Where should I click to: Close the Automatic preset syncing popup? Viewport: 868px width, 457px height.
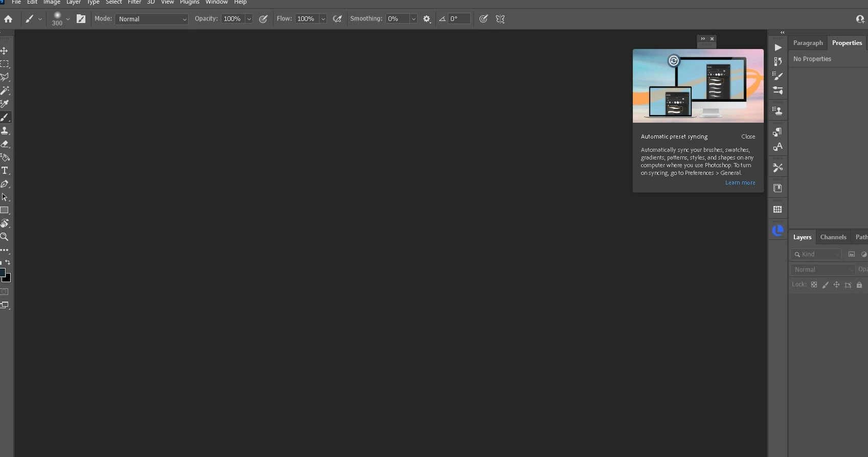pyautogui.click(x=748, y=136)
